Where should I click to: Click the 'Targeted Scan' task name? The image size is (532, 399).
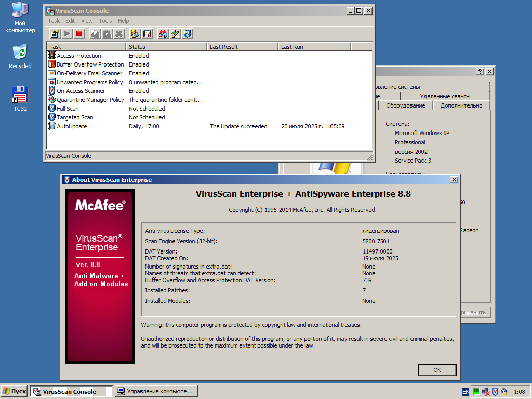(75, 117)
